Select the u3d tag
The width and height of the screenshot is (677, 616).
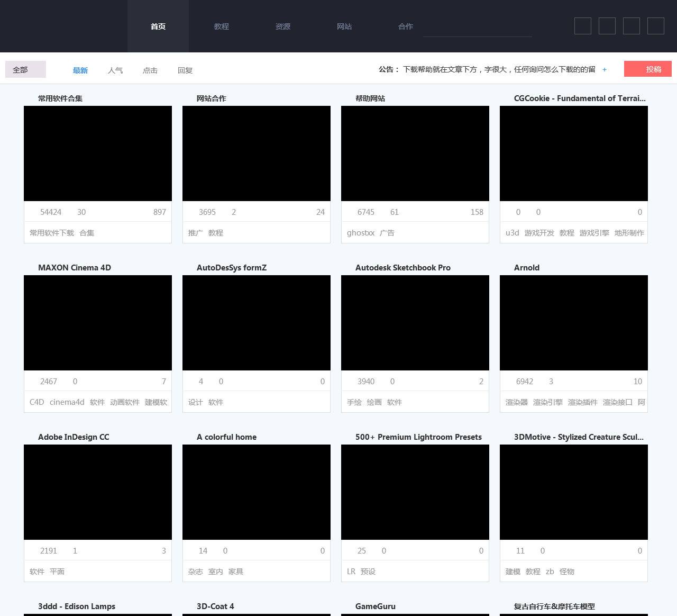[513, 233]
